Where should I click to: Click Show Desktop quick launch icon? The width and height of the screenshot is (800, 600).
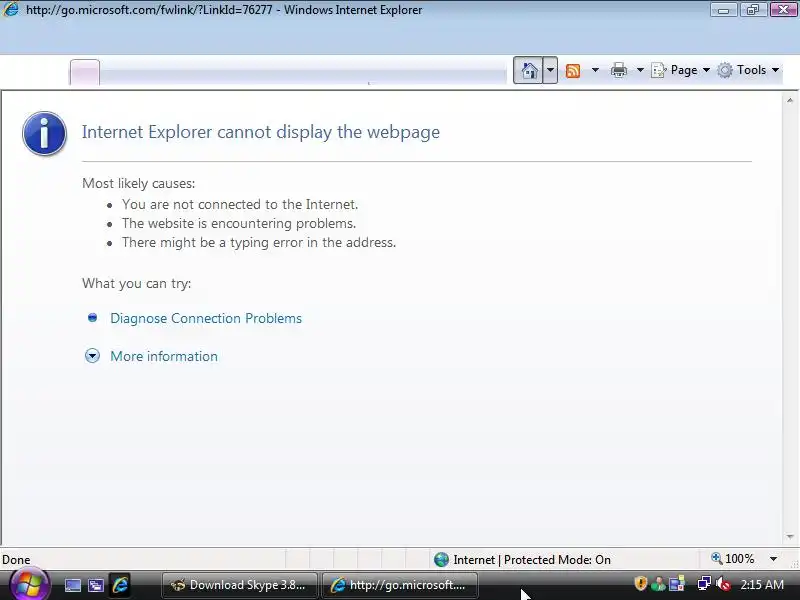pyautogui.click(x=72, y=585)
